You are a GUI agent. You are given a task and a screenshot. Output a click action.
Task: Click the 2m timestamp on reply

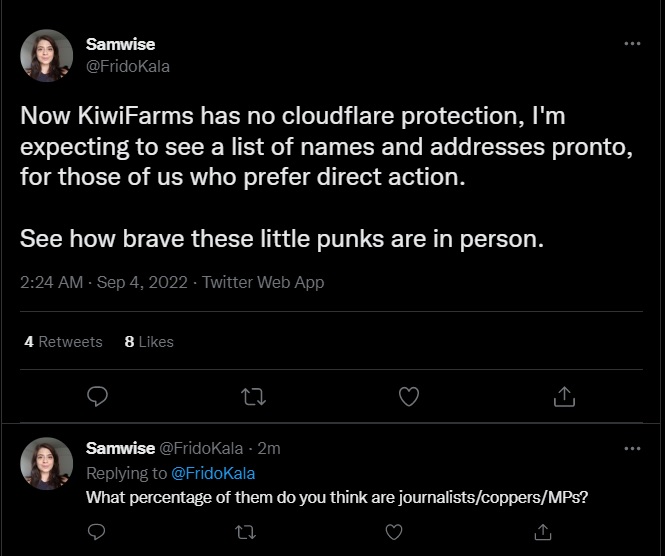pyautogui.click(x=269, y=449)
